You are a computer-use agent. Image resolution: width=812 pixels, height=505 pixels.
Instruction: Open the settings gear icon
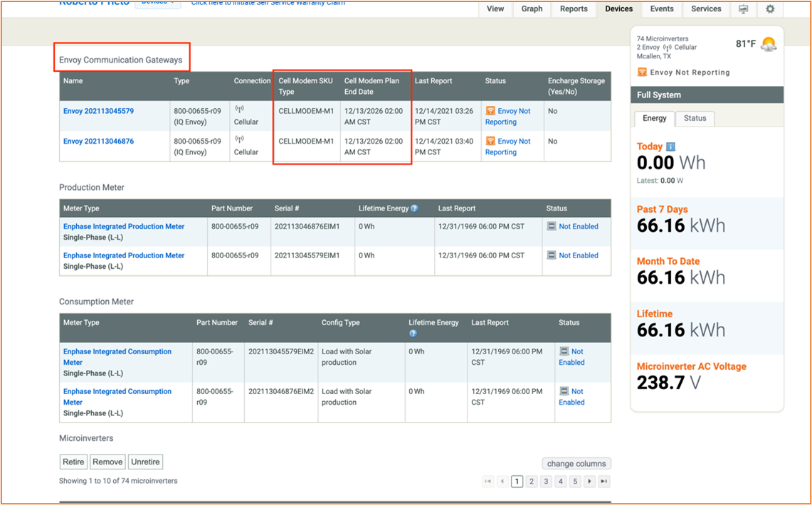coord(770,9)
